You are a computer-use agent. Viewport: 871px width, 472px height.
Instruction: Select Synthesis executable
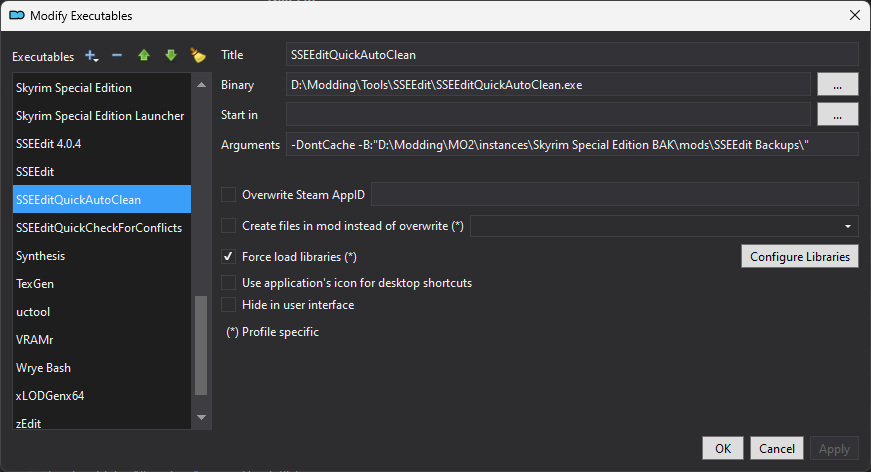click(102, 255)
